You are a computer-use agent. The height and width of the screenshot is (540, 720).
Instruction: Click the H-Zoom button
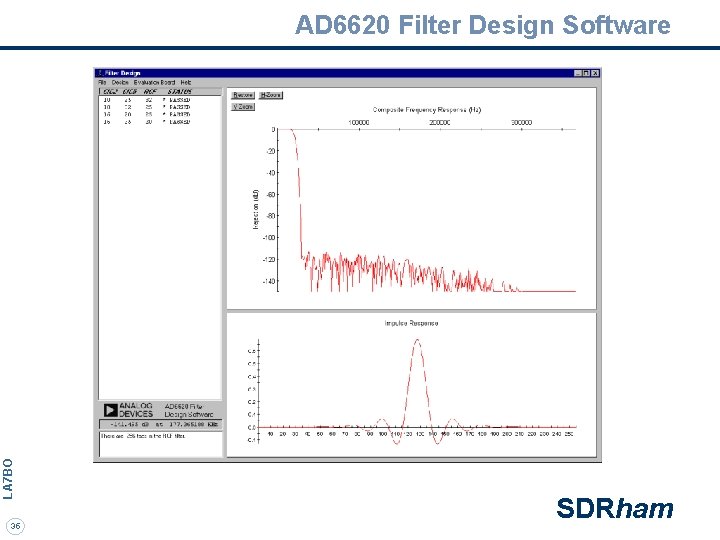pos(270,95)
